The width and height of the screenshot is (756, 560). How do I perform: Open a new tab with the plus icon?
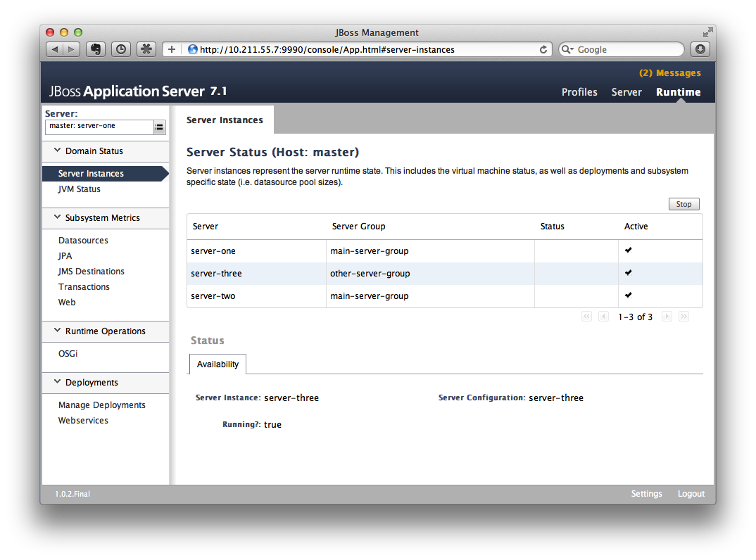pos(171,49)
